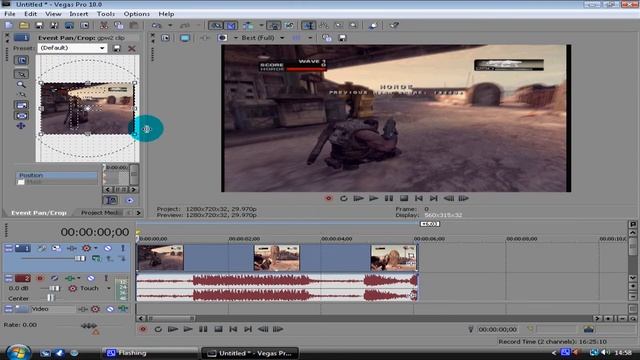Viewport: 640px width, 360px height.
Task: Open Best (Full) preview quality dropdown
Action: coord(282,38)
